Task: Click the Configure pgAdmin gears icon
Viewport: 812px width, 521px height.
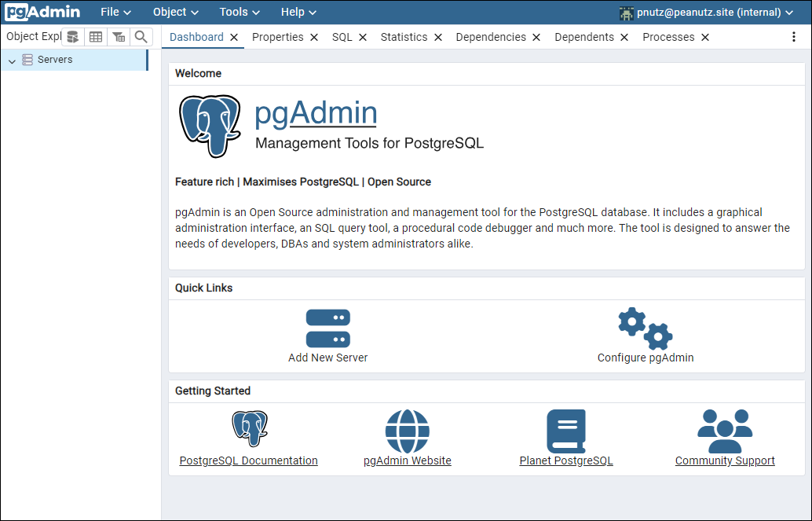Action: click(x=646, y=328)
